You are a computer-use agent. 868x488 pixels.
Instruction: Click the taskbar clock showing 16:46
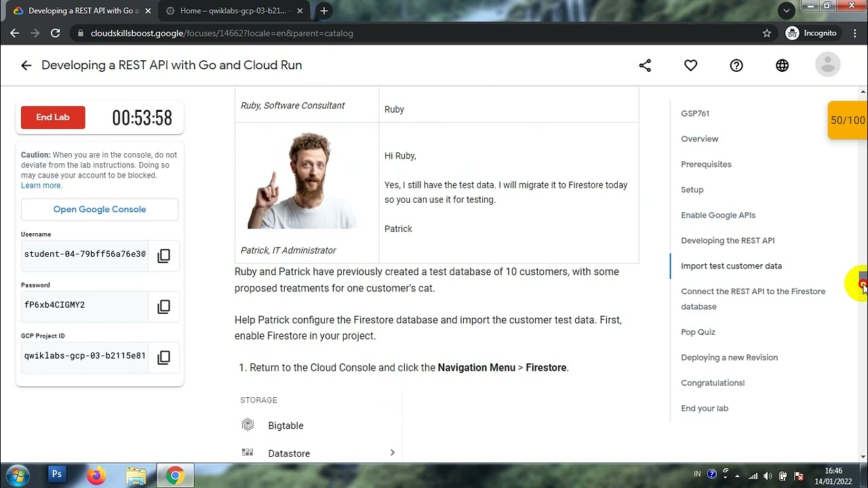833,476
